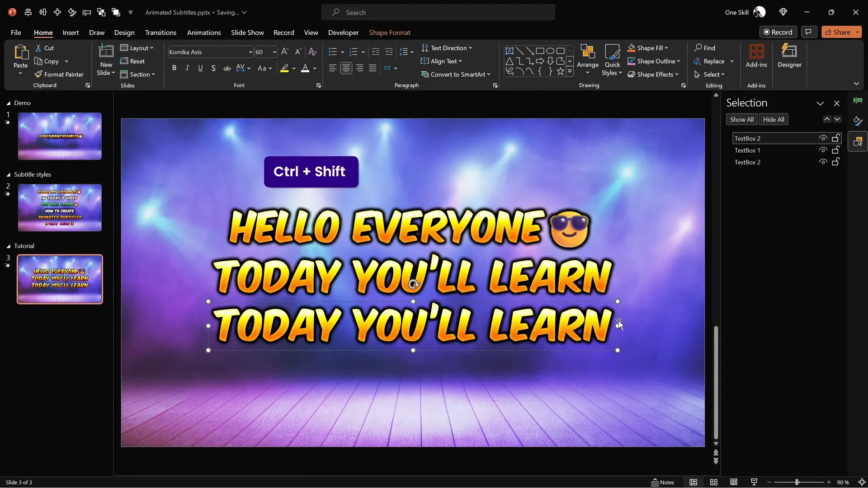
Task: Activate the Format Painter tool
Action: 59,74
